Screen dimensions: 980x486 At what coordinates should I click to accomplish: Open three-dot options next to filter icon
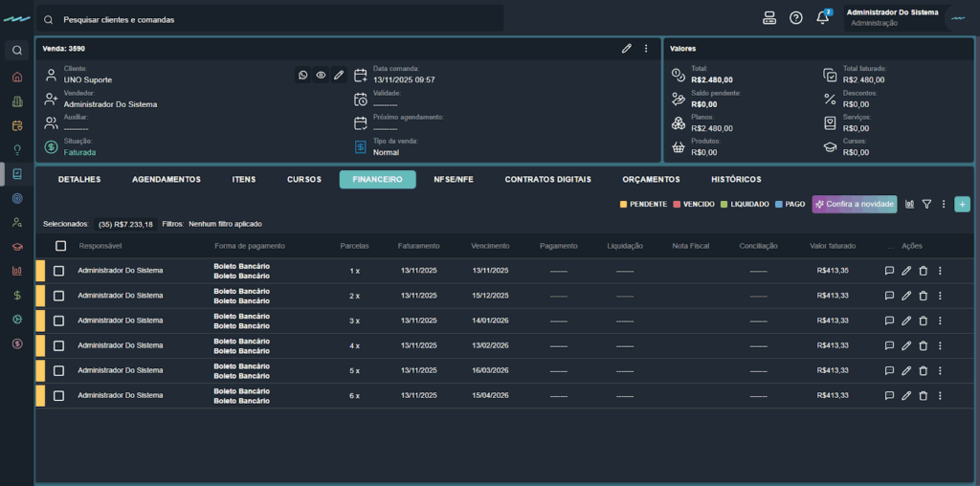coord(944,204)
